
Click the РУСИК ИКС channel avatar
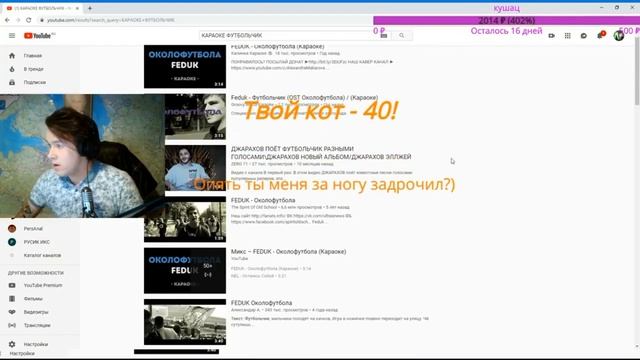(x=12, y=242)
